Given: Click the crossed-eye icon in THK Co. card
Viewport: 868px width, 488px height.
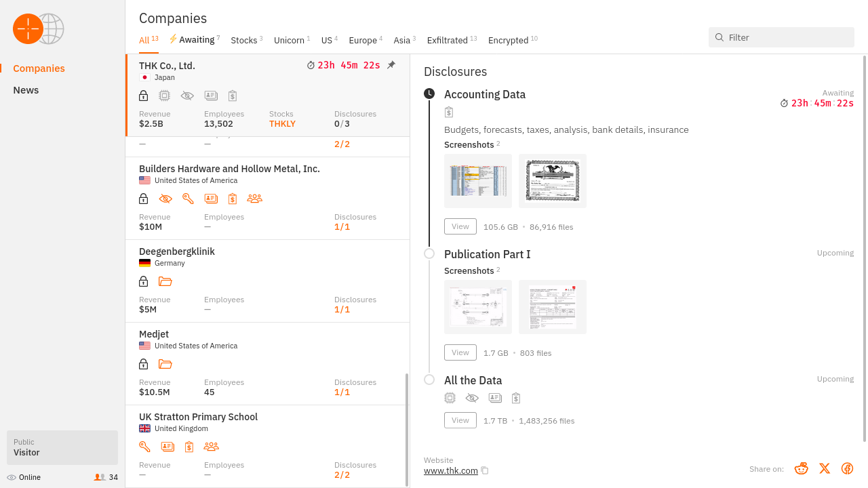Looking at the screenshot, I should pos(187,96).
